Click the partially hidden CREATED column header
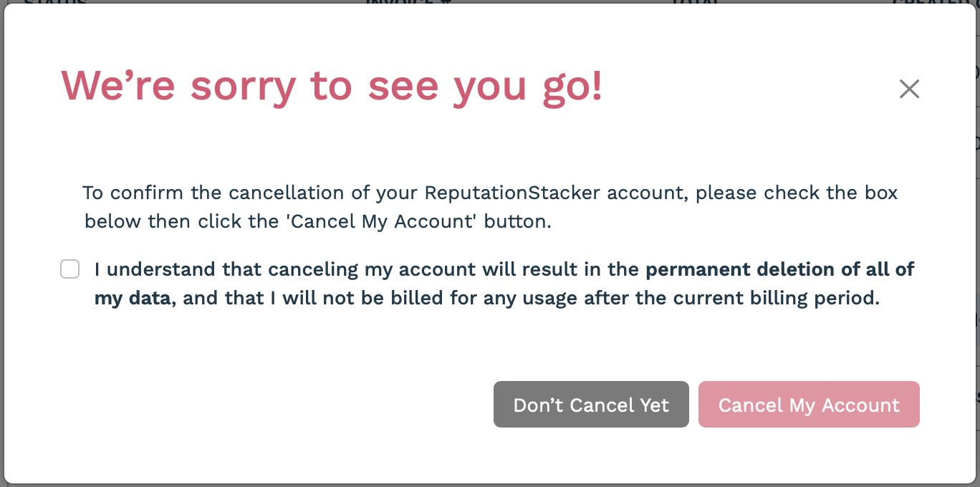This screenshot has width=980, height=487. coord(930,2)
